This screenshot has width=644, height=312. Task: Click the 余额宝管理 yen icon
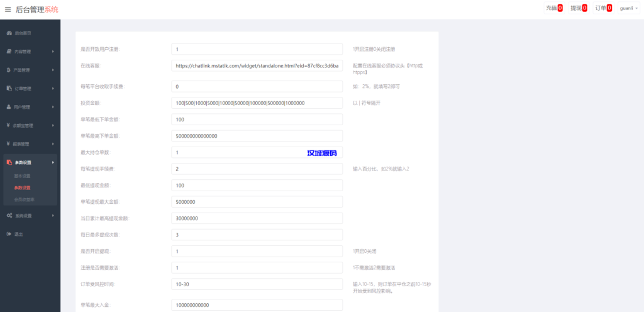click(9, 126)
